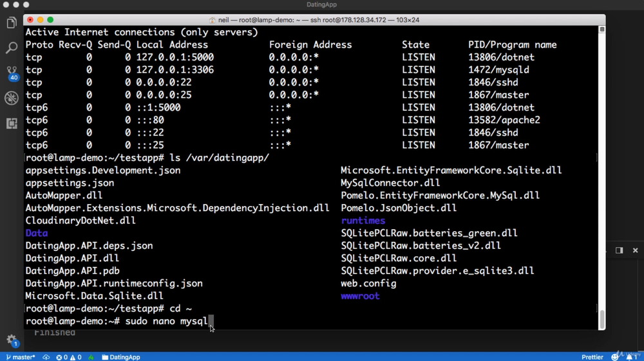Screen dimensions: 644x361
Task: Click on 'Microsoft.Data.Sqlite.dll' text
Action: tap(95, 296)
